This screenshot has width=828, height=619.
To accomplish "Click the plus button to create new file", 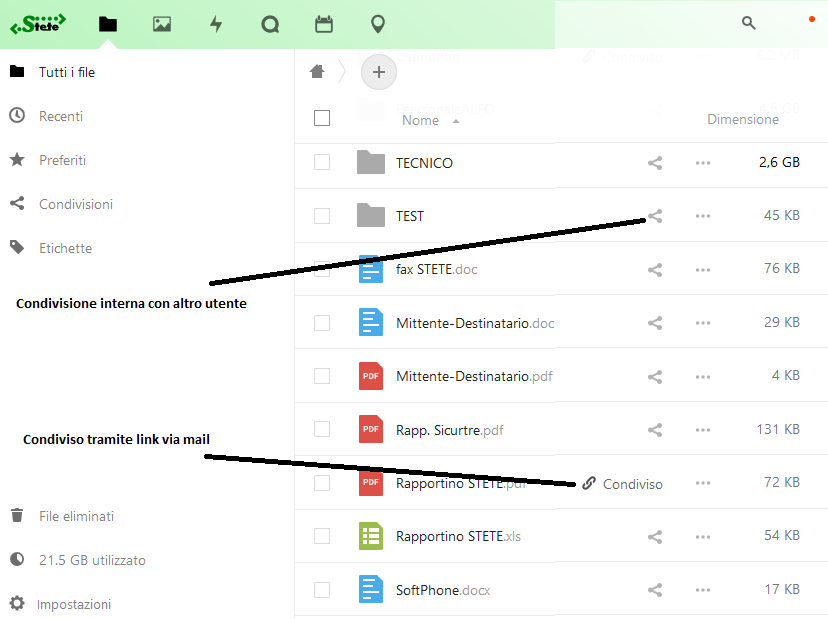I will tap(378, 72).
